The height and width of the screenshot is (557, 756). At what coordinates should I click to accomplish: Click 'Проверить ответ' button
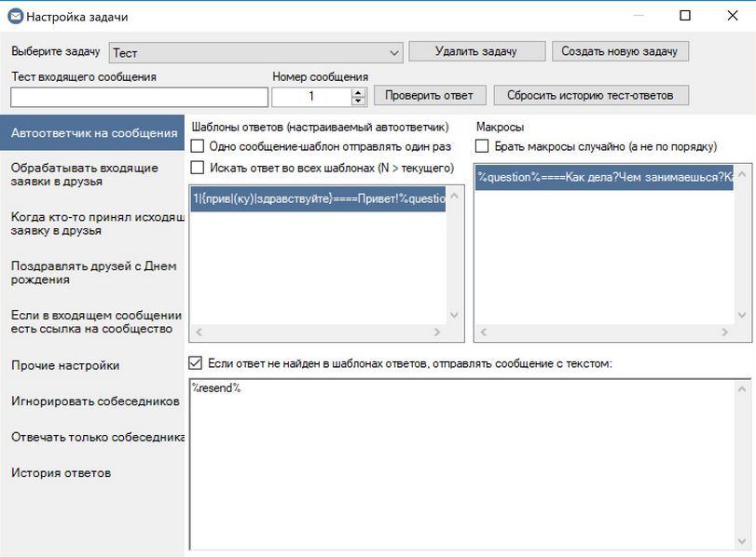coord(430,95)
